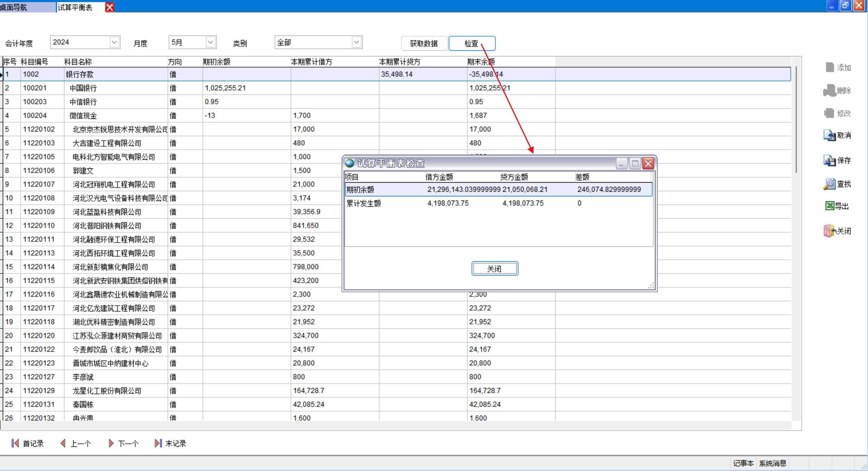This screenshot has height=471, width=868.
Task: Expand the 类别 全部 combo box
Action: coord(356,42)
